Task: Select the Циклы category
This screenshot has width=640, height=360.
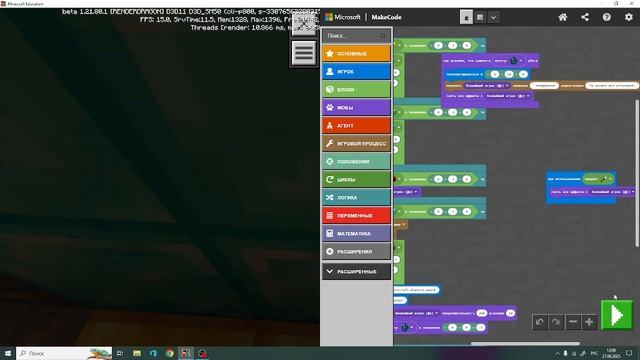Action: click(356, 179)
